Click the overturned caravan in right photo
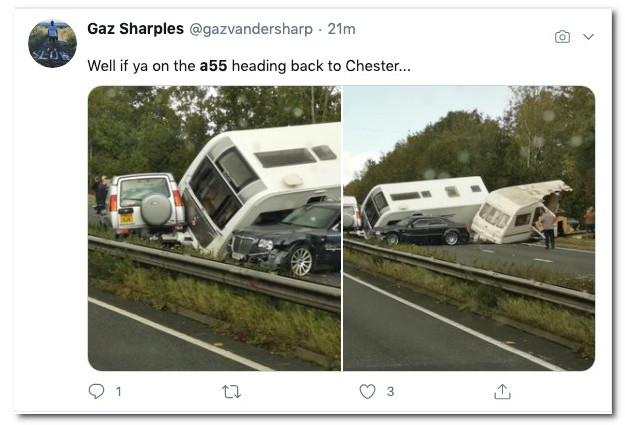Image resolution: width=625 pixels, height=425 pixels. click(519, 212)
